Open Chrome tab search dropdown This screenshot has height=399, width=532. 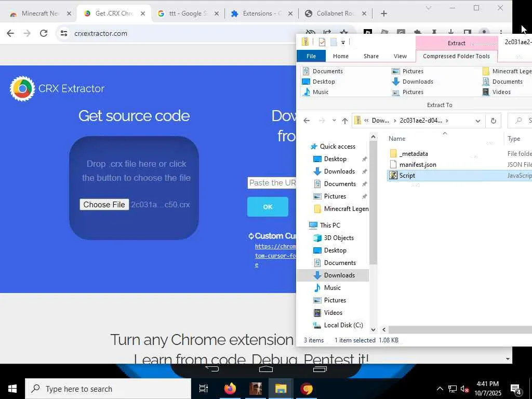tap(429, 8)
